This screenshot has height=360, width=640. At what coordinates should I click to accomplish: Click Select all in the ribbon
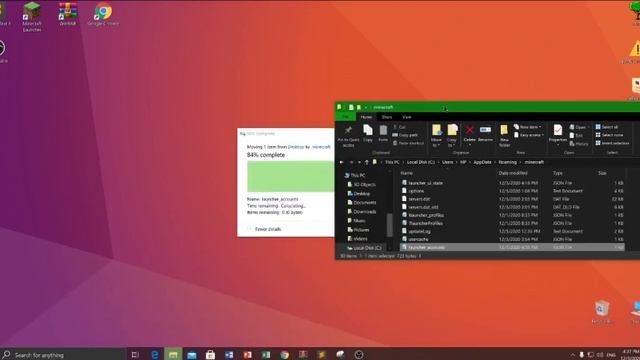(607, 127)
